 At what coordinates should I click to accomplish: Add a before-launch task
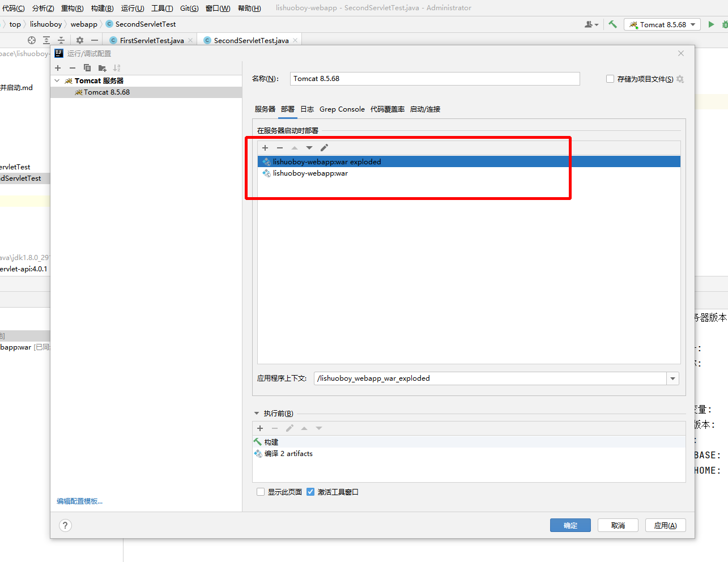260,428
